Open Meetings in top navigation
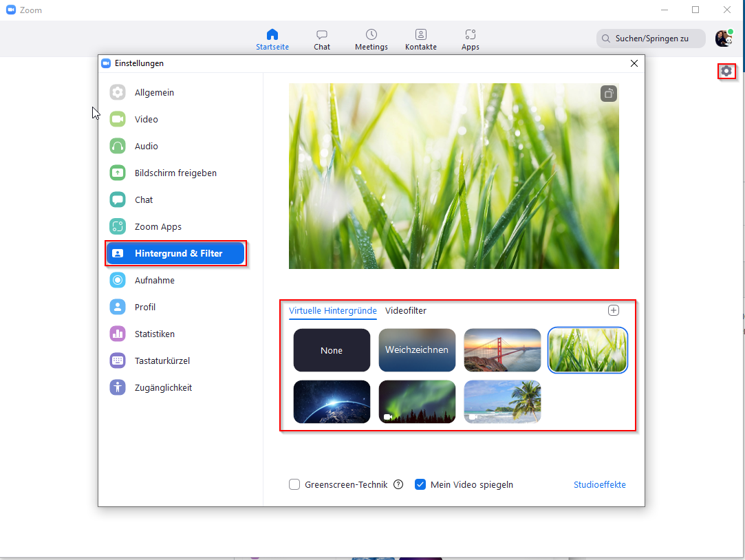The width and height of the screenshot is (745, 560). pos(371,40)
